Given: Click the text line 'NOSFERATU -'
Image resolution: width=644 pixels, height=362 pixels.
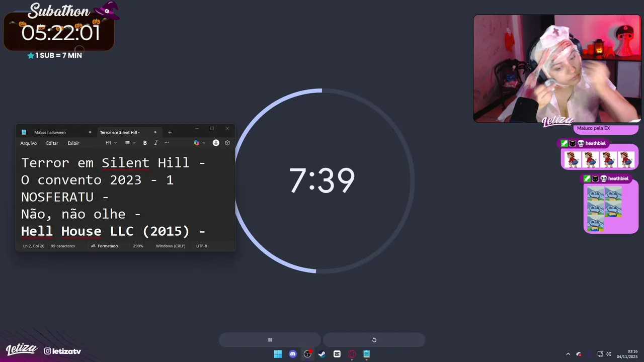Looking at the screenshot, I should (65, 197).
